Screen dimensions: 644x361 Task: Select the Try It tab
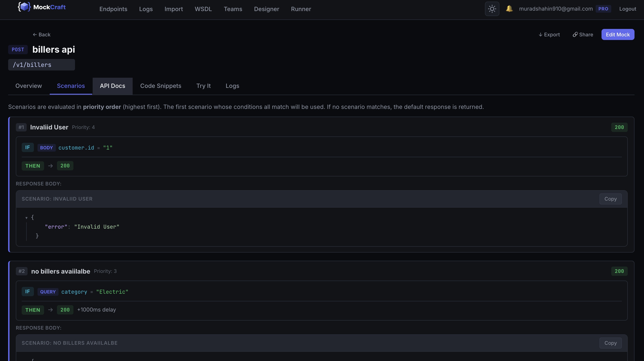tap(203, 86)
